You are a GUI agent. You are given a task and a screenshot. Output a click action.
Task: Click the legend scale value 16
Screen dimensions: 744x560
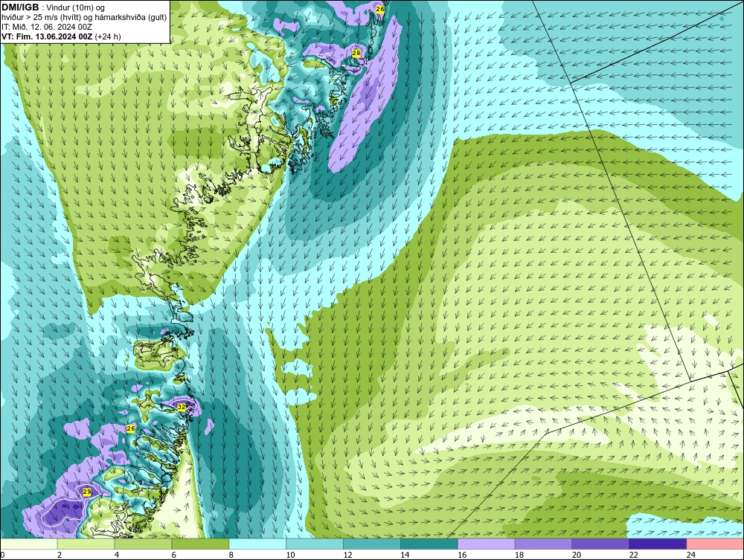tap(462, 555)
